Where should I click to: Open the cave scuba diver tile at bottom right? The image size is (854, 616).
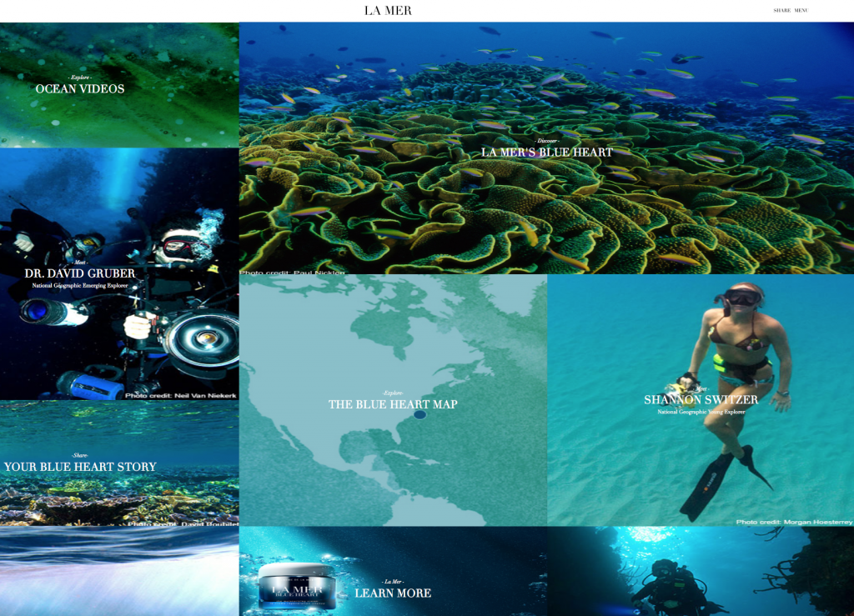click(x=701, y=572)
